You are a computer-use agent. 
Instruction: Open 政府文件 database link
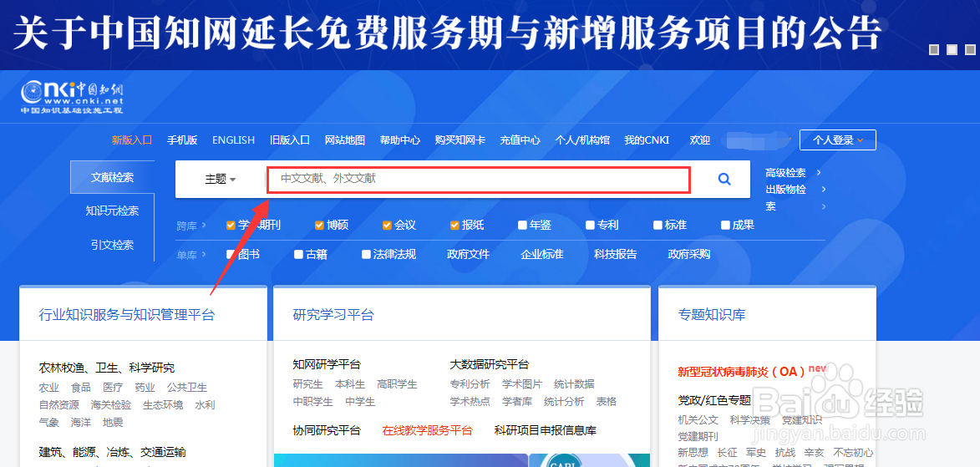click(x=468, y=255)
